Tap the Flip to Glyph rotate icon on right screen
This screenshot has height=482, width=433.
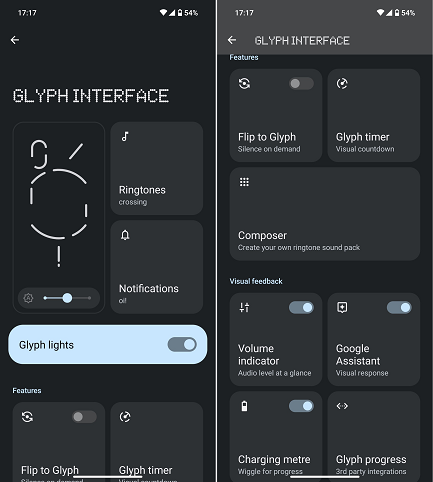244,83
